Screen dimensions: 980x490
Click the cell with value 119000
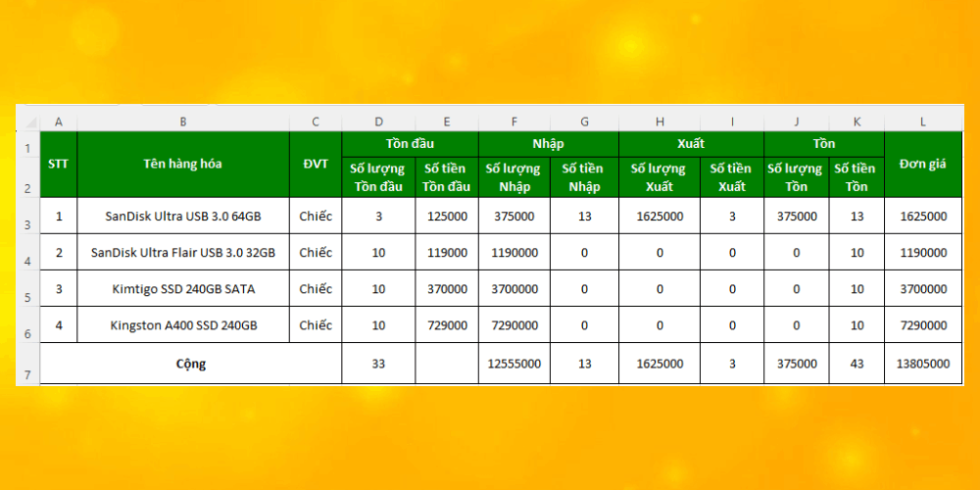447,253
